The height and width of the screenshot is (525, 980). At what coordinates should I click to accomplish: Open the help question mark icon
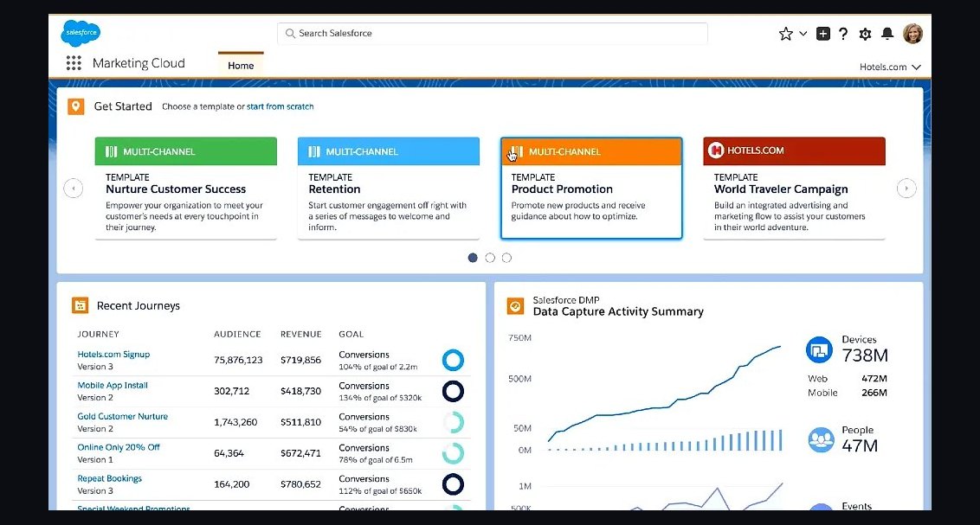tap(843, 34)
